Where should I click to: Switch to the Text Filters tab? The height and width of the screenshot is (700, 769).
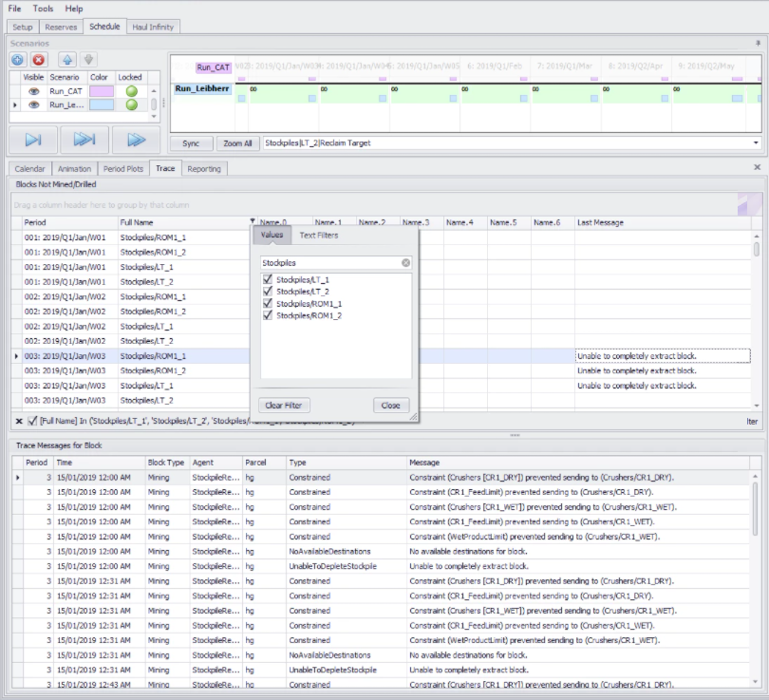click(x=318, y=235)
